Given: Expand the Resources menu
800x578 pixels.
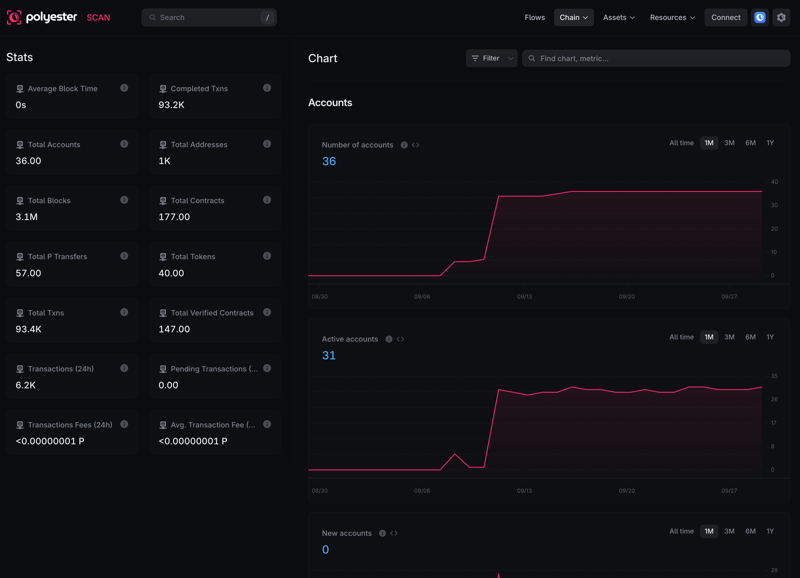Looking at the screenshot, I should 672,17.
